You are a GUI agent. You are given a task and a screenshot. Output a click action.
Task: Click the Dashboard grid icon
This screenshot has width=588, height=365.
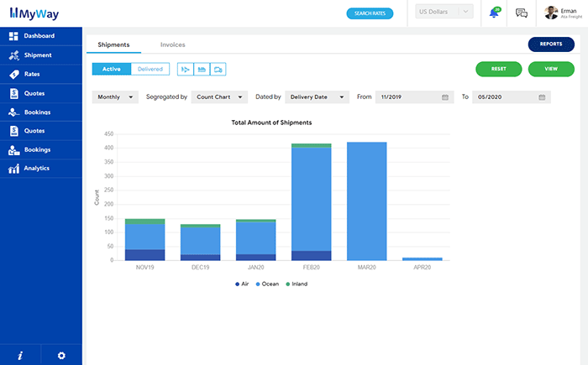click(13, 36)
